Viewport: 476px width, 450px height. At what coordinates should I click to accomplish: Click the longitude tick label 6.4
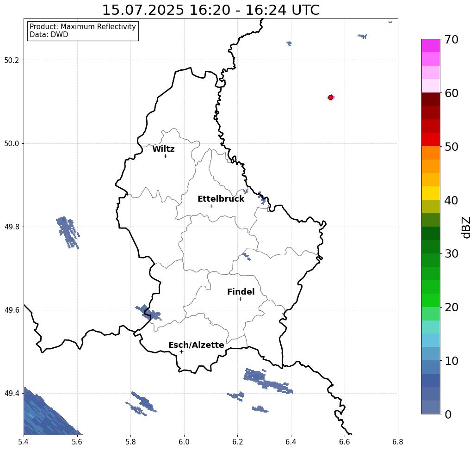click(x=291, y=442)
